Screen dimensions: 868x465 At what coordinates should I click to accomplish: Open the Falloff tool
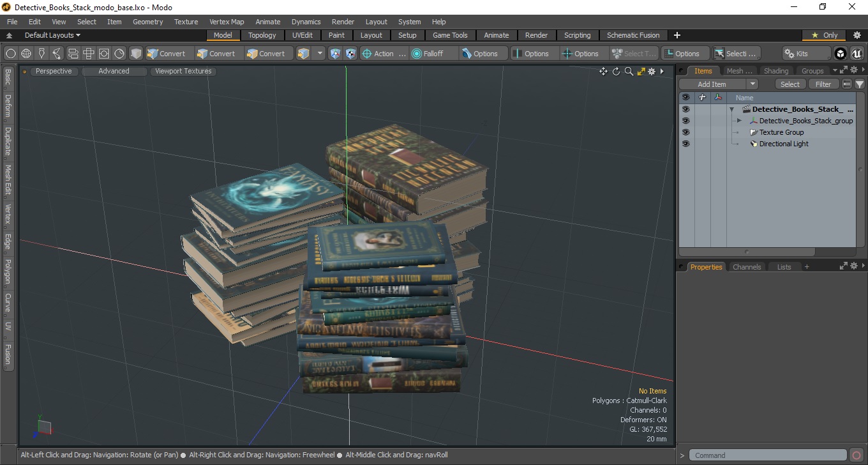click(x=434, y=54)
